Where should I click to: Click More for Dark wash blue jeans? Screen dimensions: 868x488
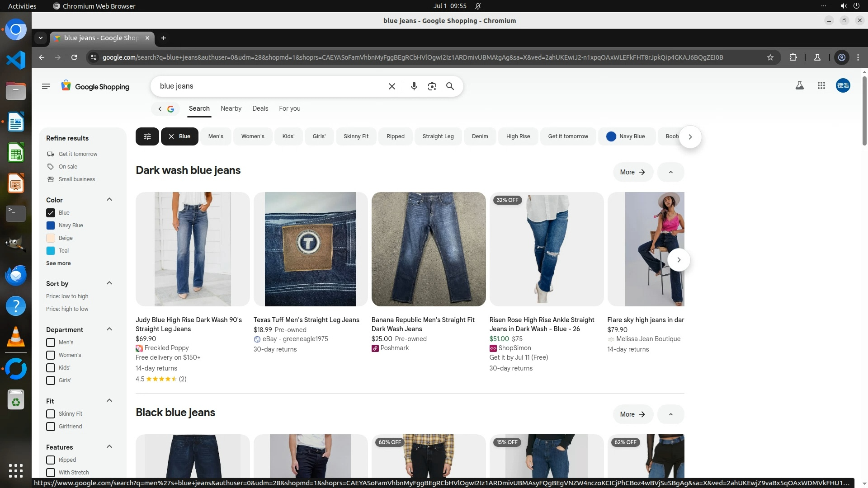[x=632, y=172]
